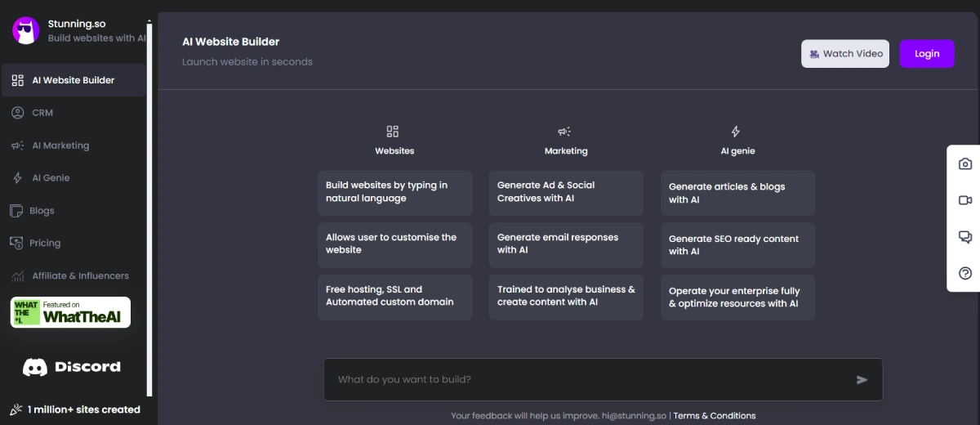Image resolution: width=980 pixels, height=425 pixels.
Task: Click the Marketing megaphone icon
Action: pyautogui.click(x=564, y=132)
